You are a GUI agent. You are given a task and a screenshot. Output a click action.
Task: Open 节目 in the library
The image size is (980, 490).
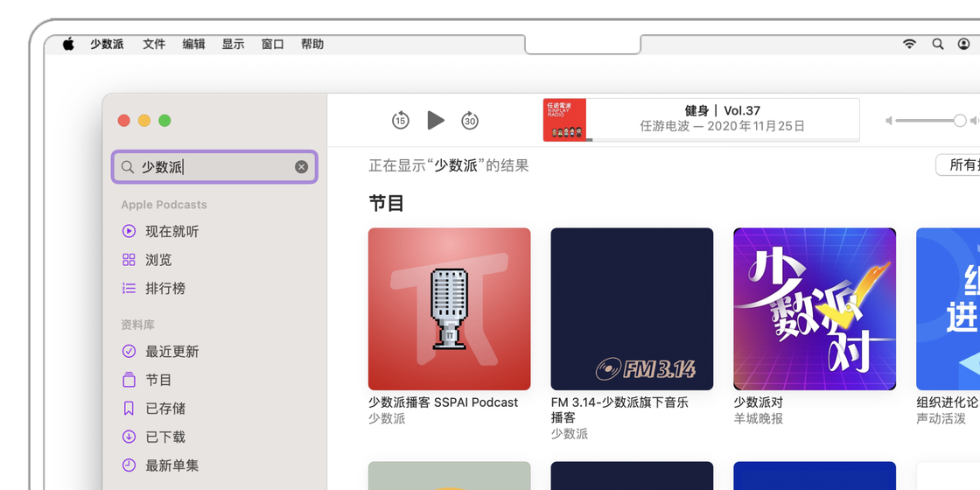point(158,380)
